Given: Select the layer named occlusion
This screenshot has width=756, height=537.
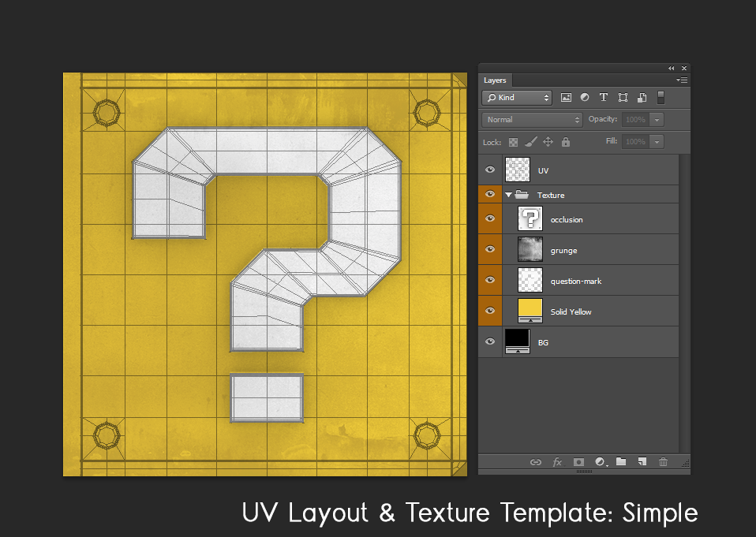Looking at the screenshot, I should click(x=567, y=220).
